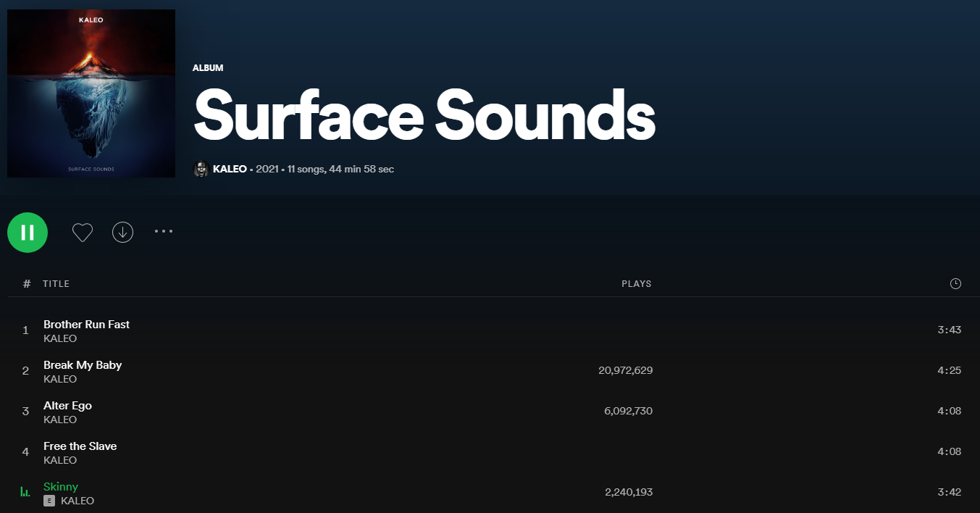The image size is (980, 513).
Task: Click the # column header
Action: pyautogui.click(x=27, y=283)
